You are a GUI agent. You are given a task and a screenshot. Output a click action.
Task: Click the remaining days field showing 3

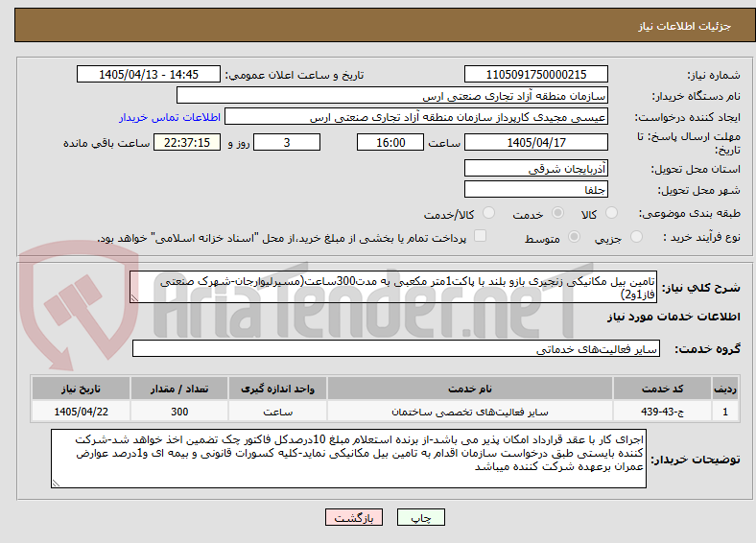pyautogui.click(x=287, y=142)
